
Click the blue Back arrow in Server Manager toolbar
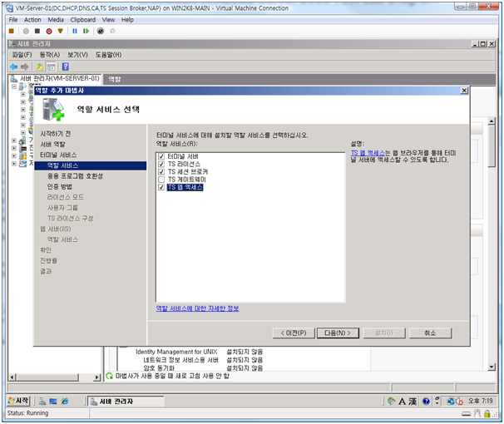[x=14, y=67]
